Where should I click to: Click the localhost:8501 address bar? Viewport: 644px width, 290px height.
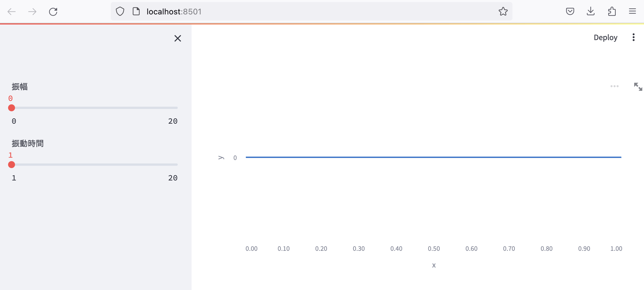click(x=289, y=12)
